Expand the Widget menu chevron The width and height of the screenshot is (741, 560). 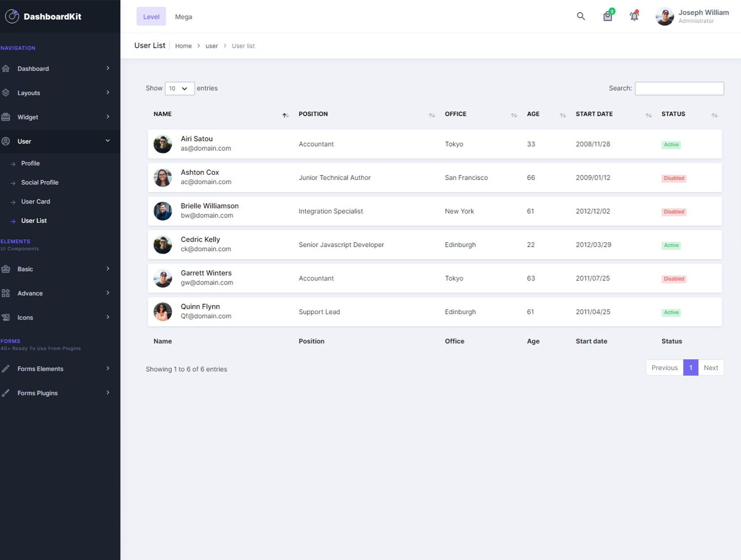click(108, 117)
